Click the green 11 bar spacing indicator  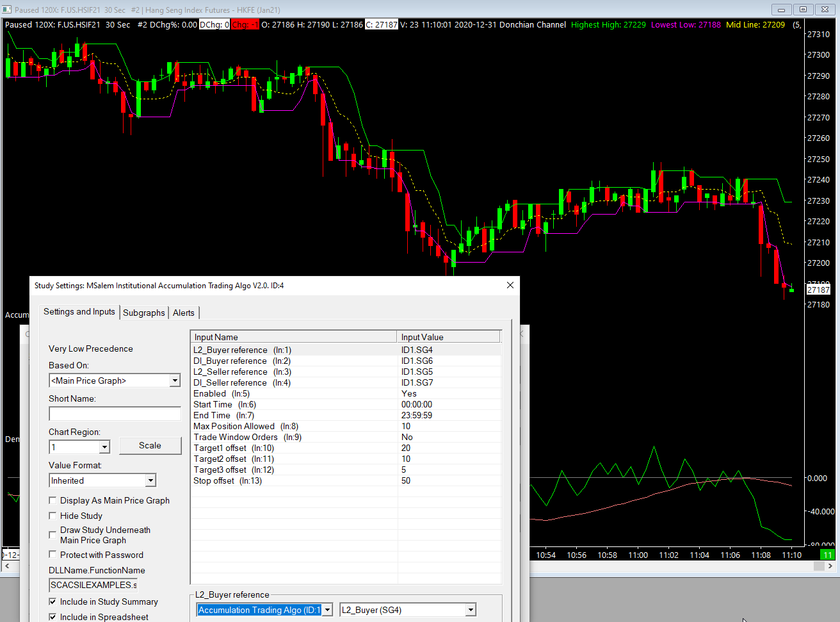click(828, 555)
